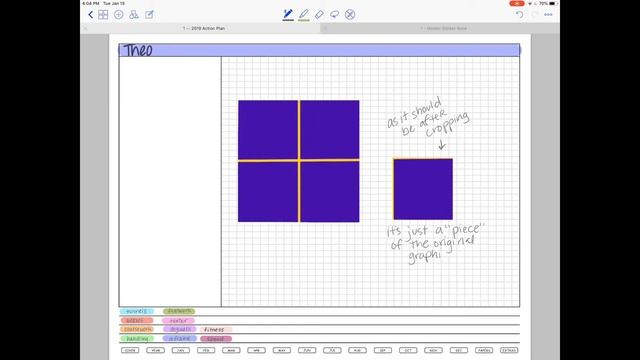Select the Eraser tool
Screen dimensions: 640x360
319,15
